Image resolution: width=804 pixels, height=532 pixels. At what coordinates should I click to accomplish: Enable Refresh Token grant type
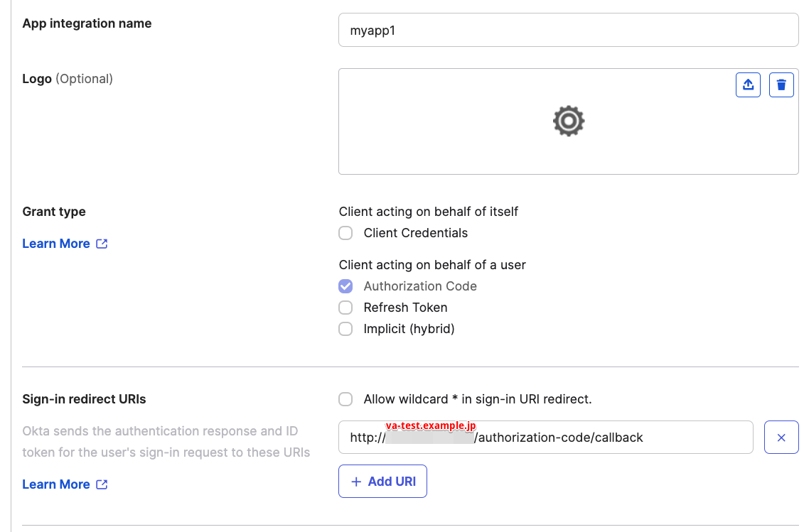(x=345, y=308)
